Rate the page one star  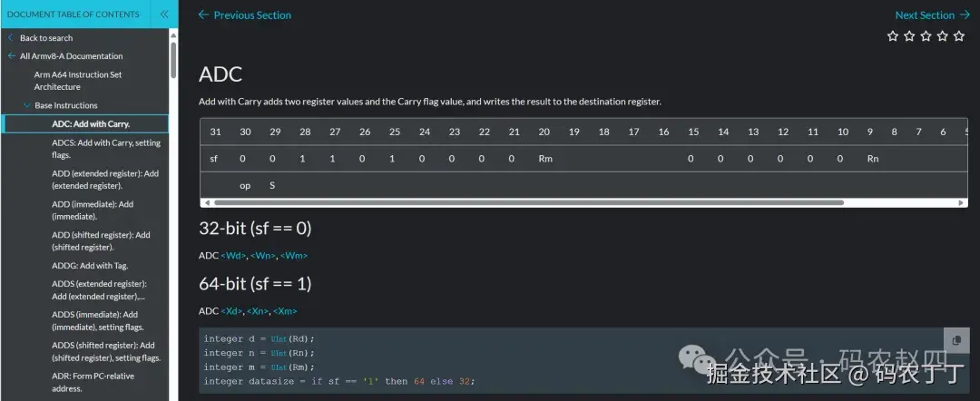pyautogui.click(x=893, y=36)
